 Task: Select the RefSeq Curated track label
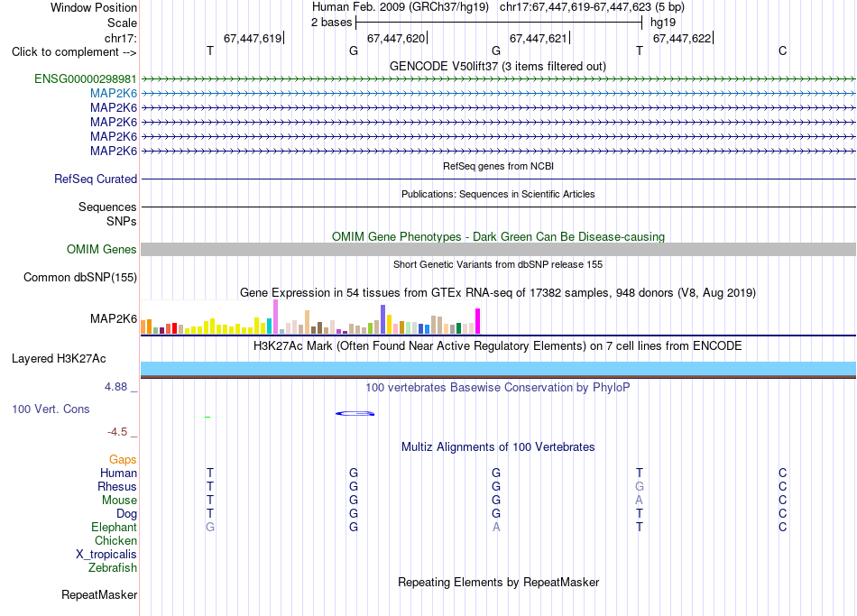(x=96, y=179)
